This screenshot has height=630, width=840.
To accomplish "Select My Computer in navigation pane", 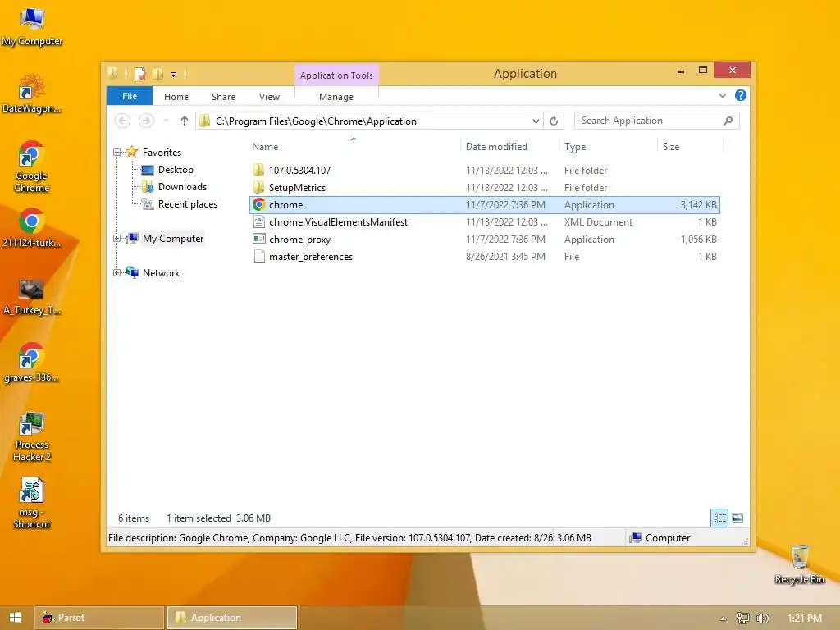I will [x=173, y=239].
